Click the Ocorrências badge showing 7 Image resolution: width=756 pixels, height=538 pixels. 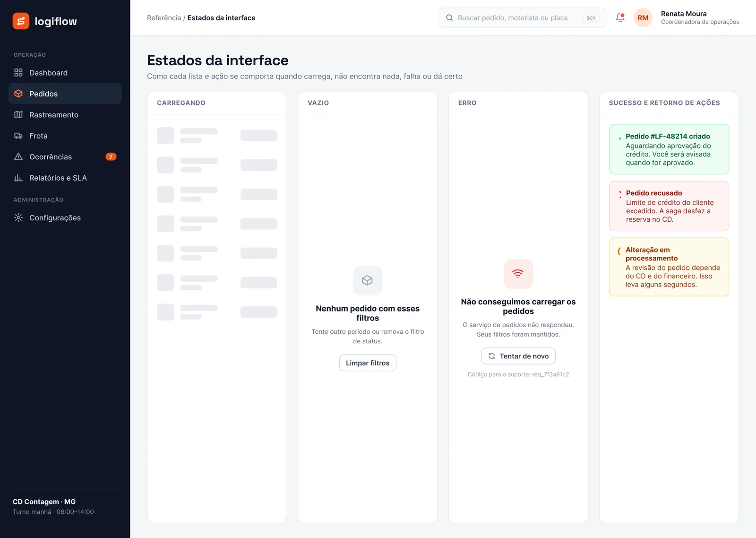[x=111, y=157]
